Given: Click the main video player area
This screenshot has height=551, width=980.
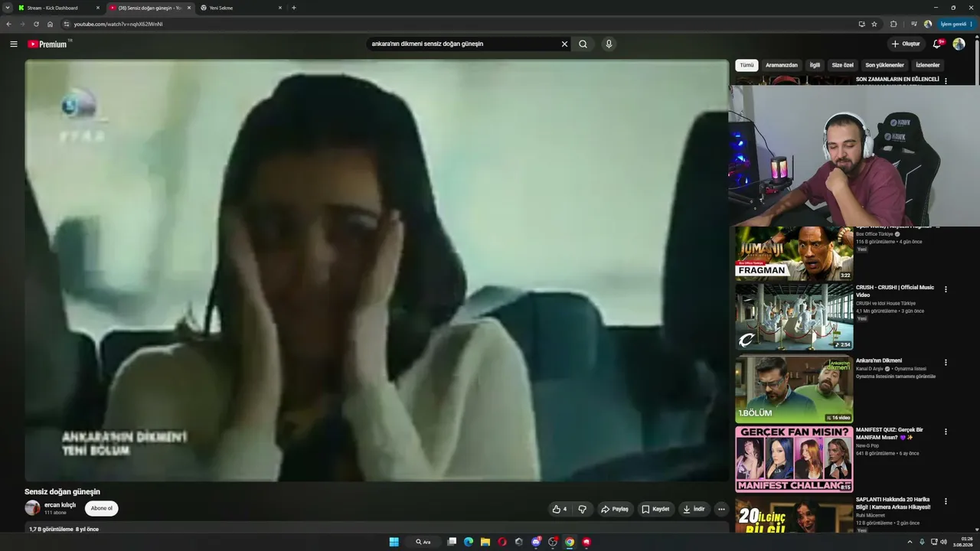Looking at the screenshot, I should [x=377, y=270].
